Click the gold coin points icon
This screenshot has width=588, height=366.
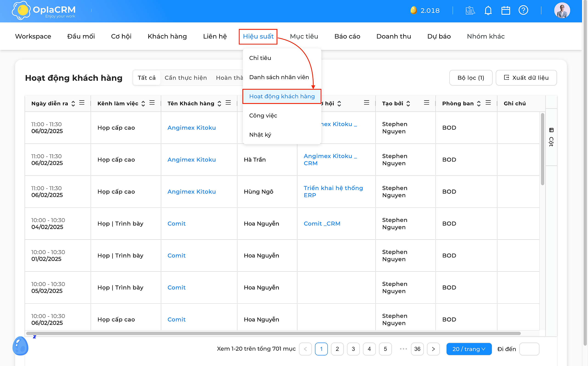click(414, 10)
